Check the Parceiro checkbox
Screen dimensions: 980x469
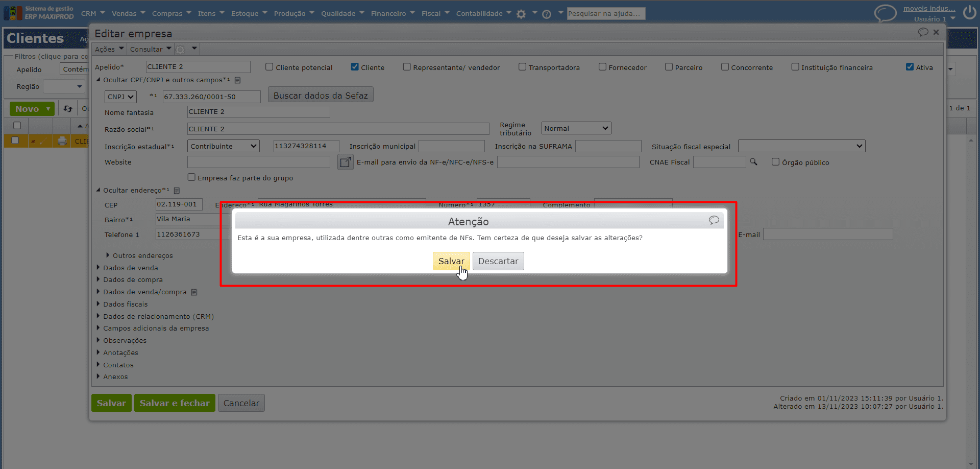click(669, 67)
